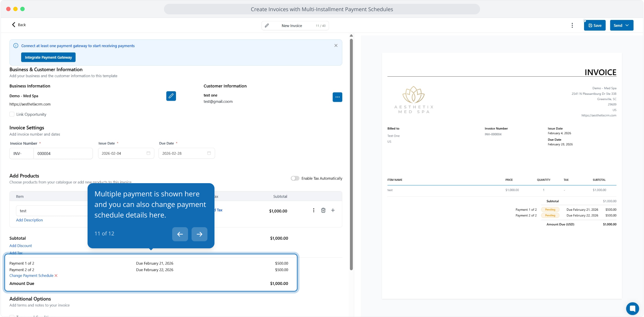Open the Due Date calendar picker

click(x=209, y=153)
